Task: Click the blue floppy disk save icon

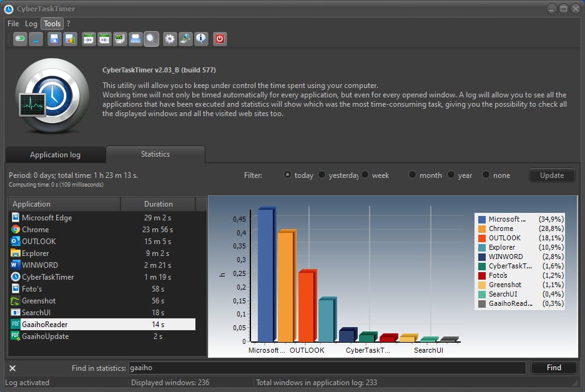Action: coord(54,39)
